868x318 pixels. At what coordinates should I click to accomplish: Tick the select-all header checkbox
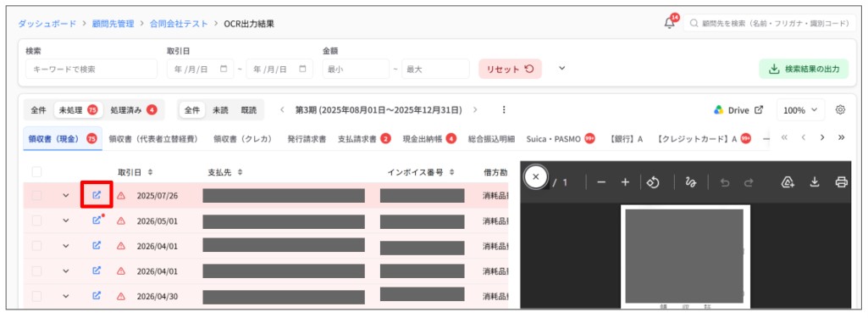[x=36, y=172]
